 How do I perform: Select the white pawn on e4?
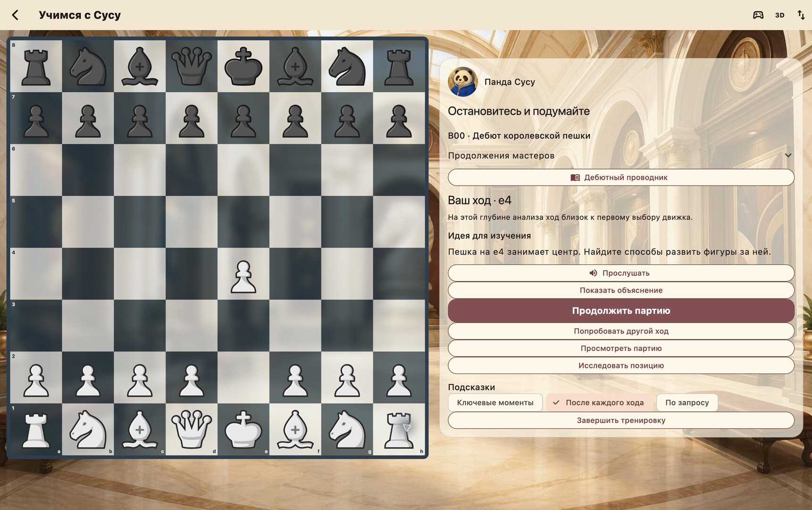click(243, 274)
